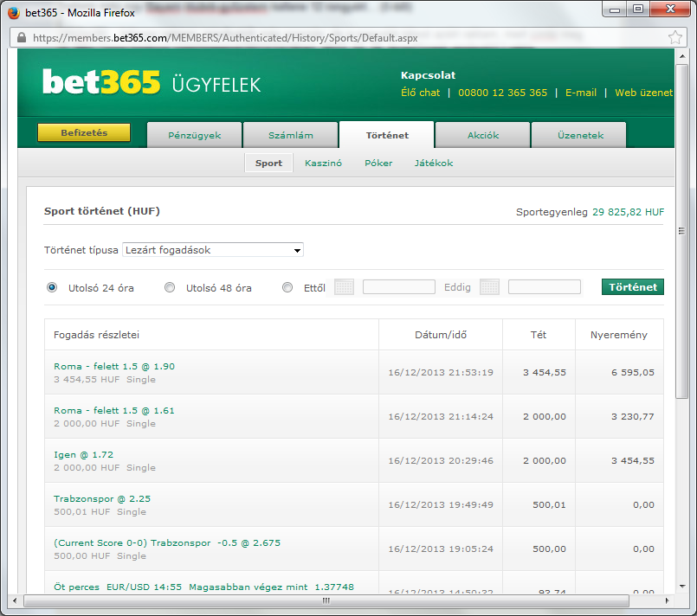This screenshot has width=697, height=616.
Task: Open the Trabzonspor @ 2.25 bet
Action: [102, 498]
